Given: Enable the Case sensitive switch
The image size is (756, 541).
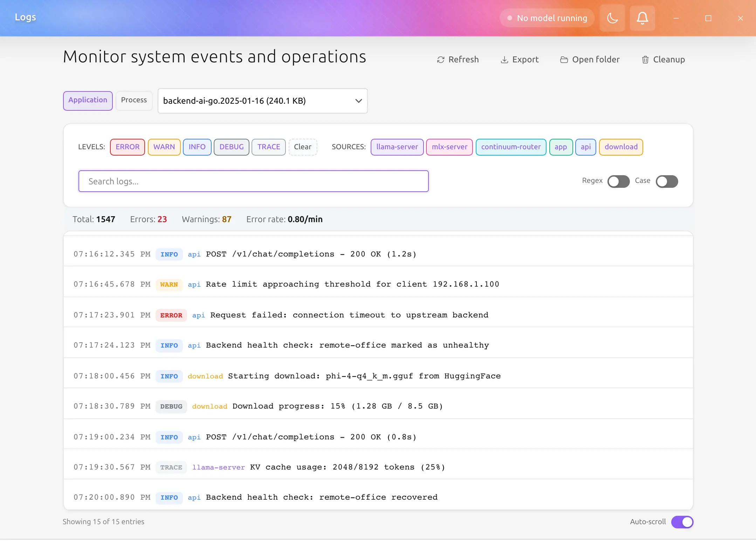Looking at the screenshot, I should 667,182.
